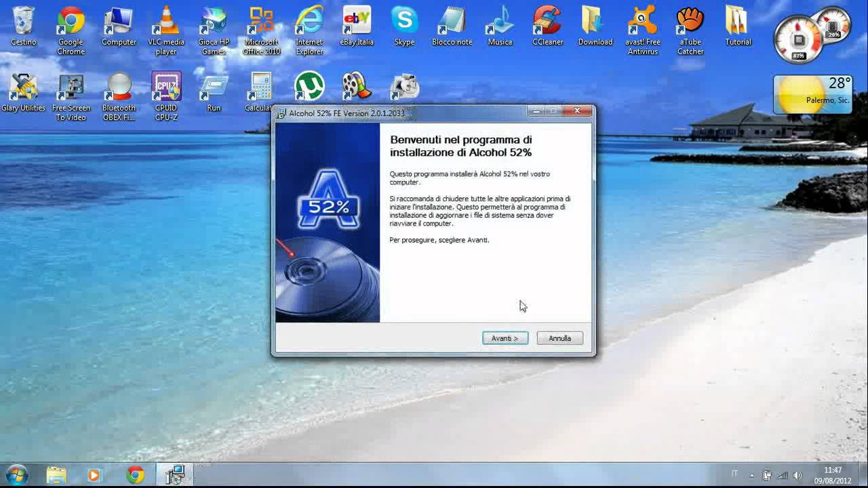The width and height of the screenshot is (868, 488).
Task: Click the installer setup taskbar button
Action: pyautogui.click(x=175, y=475)
